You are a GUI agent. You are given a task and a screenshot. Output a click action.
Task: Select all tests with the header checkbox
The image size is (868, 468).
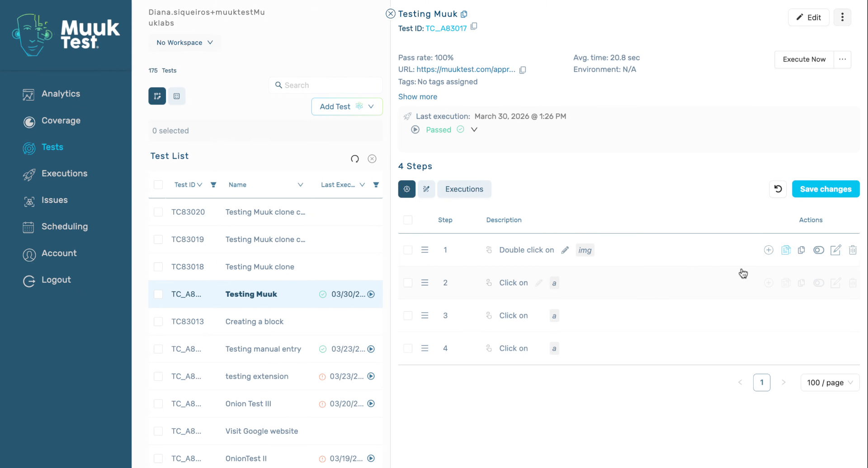158,185
